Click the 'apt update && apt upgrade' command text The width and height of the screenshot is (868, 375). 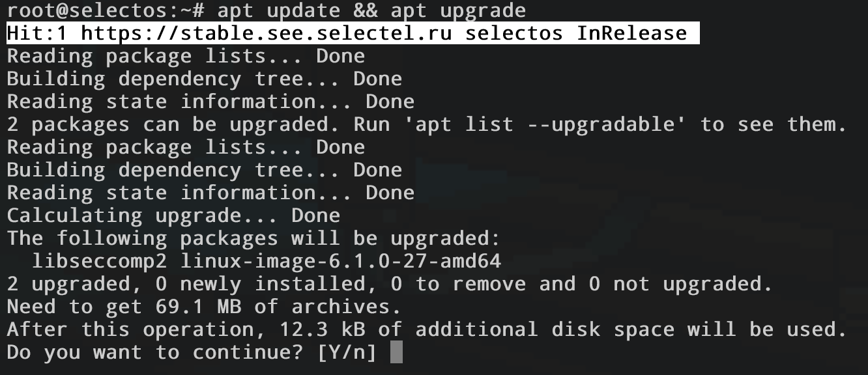371,10
